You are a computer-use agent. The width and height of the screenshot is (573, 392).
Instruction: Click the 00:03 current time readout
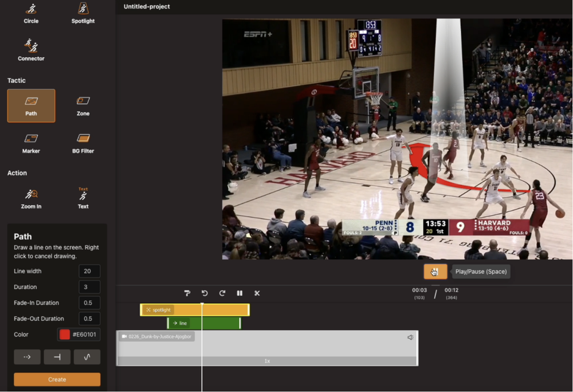pyautogui.click(x=419, y=290)
